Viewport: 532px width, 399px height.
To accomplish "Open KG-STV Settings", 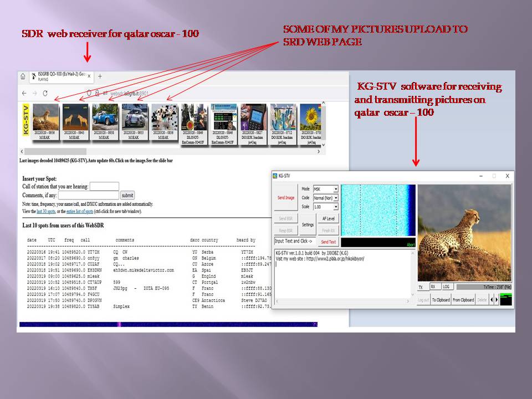I will pyautogui.click(x=308, y=224).
